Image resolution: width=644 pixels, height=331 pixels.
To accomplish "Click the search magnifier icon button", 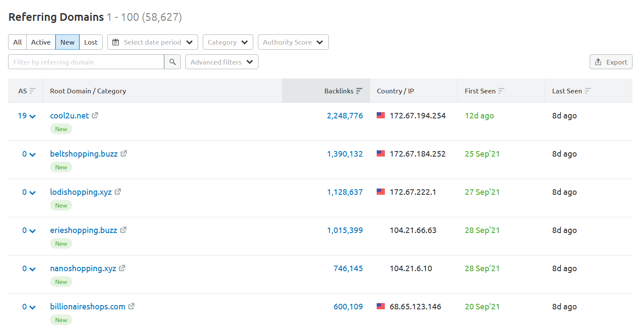I will coord(172,62).
